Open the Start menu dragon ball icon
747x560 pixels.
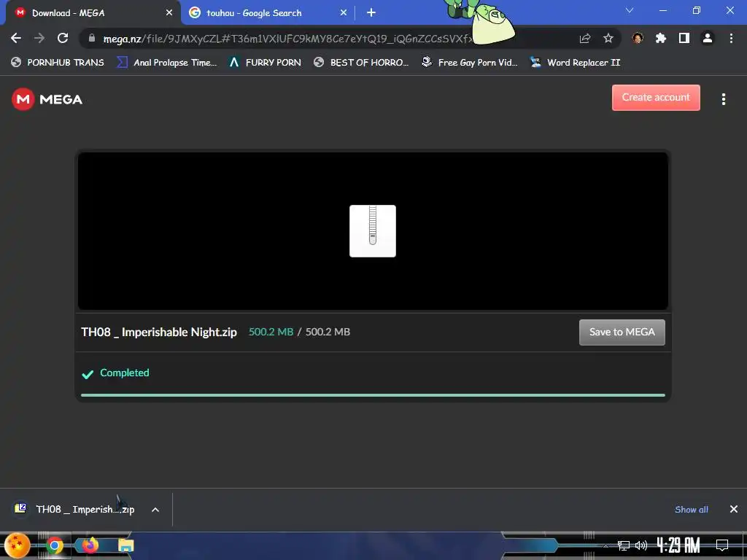17,545
